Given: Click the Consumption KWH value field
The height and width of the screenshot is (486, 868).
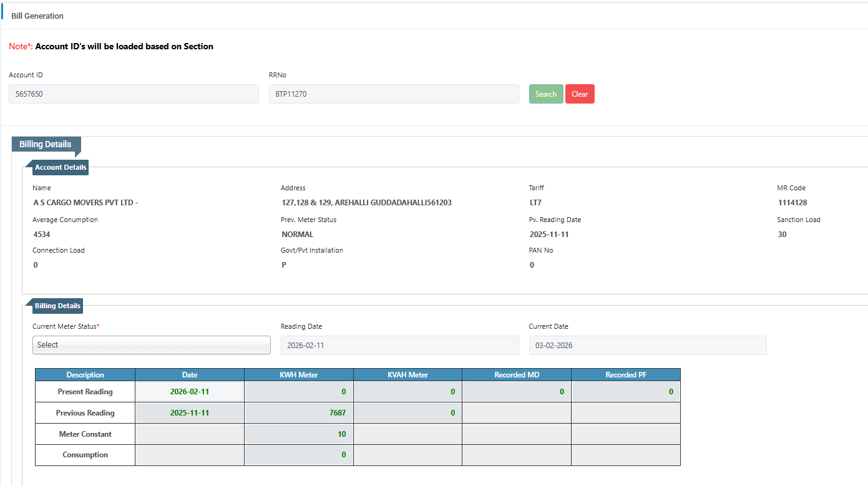Looking at the screenshot, I should coord(299,455).
